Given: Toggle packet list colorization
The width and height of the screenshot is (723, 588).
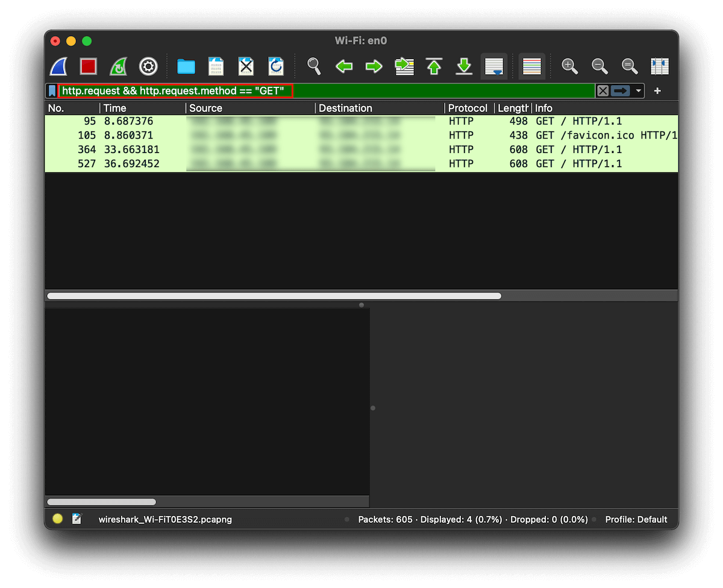Looking at the screenshot, I should click(531, 66).
